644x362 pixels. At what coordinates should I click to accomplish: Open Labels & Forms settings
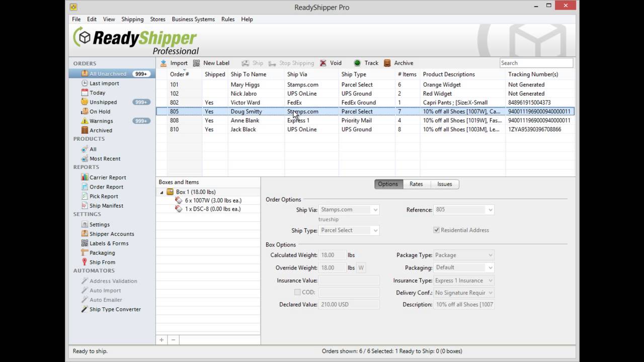[109, 243]
